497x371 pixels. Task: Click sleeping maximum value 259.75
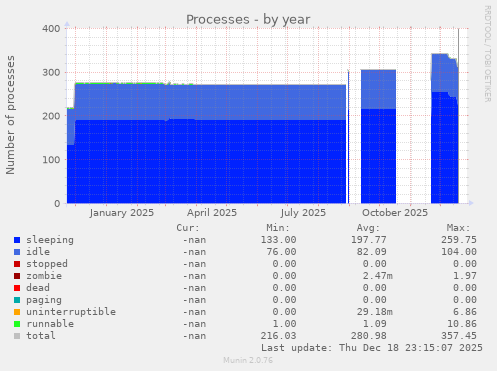point(459,240)
